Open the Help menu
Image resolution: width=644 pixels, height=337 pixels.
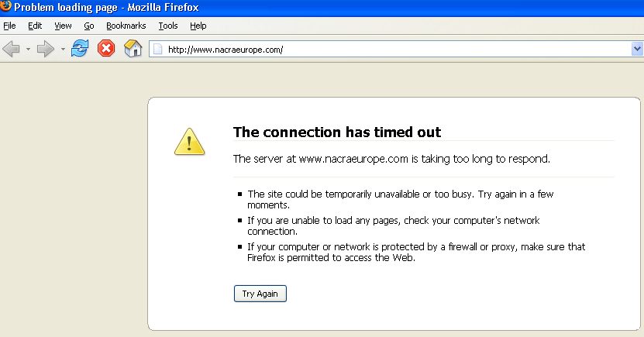coord(198,26)
